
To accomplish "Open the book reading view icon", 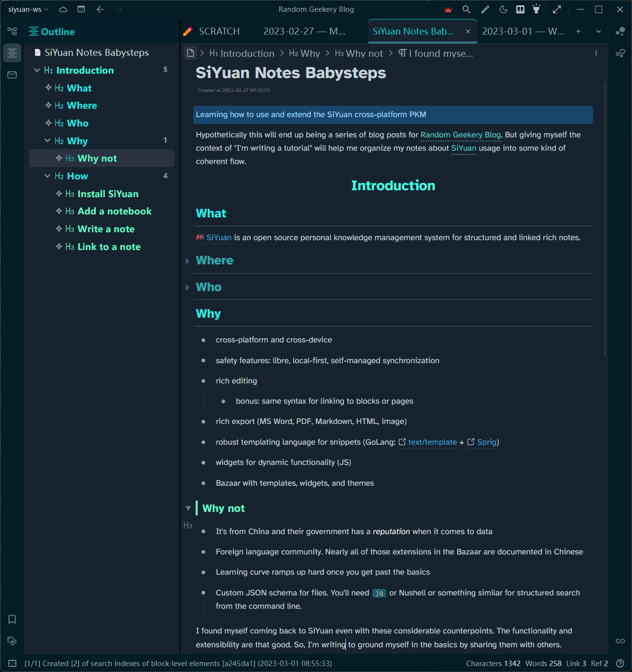I will (520, 9).
